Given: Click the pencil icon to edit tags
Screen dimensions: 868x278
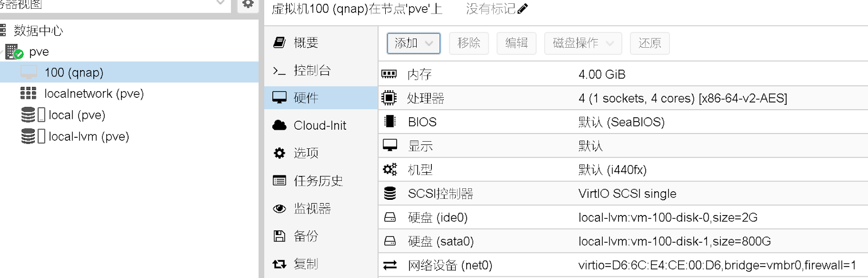Looking at the screenshot, I should (x=522, y=9).
